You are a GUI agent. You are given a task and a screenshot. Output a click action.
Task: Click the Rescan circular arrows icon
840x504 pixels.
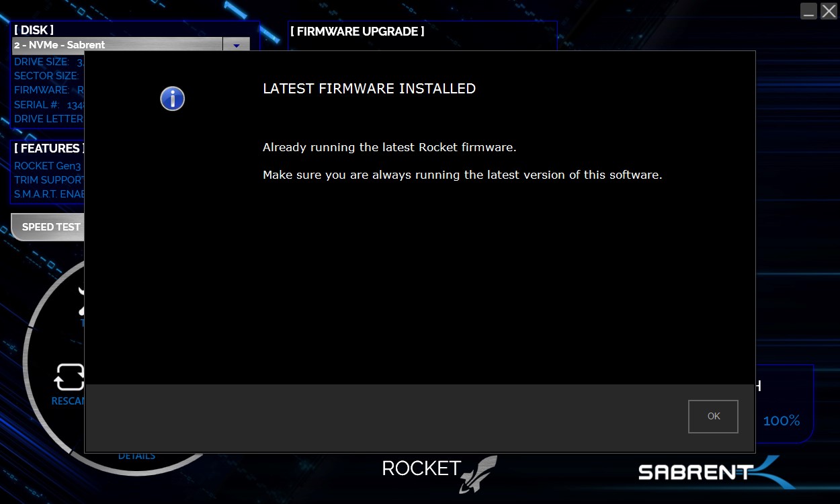(x=69, y=378)
